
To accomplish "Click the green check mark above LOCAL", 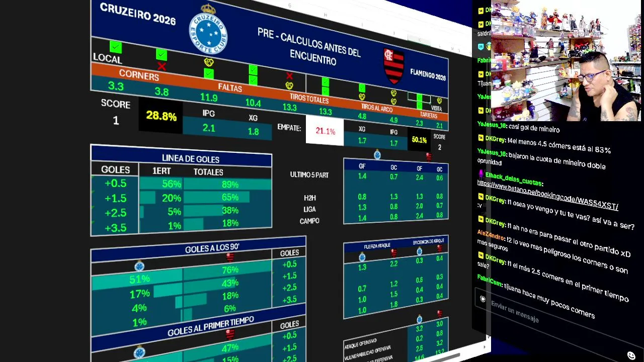I will tap(116, 47).
